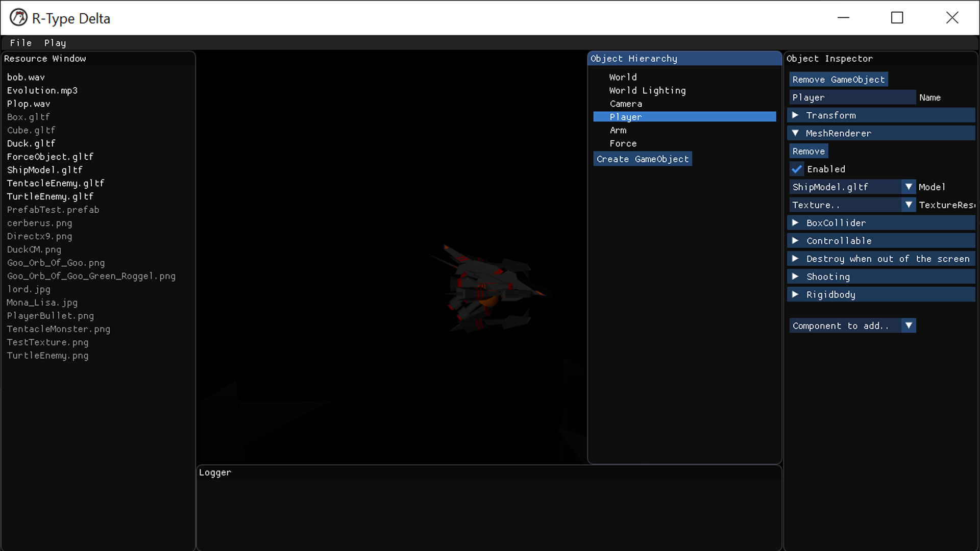Select bob.wav in Resource Window
Screen dimensions: 980x551
[x=26, y=77]
